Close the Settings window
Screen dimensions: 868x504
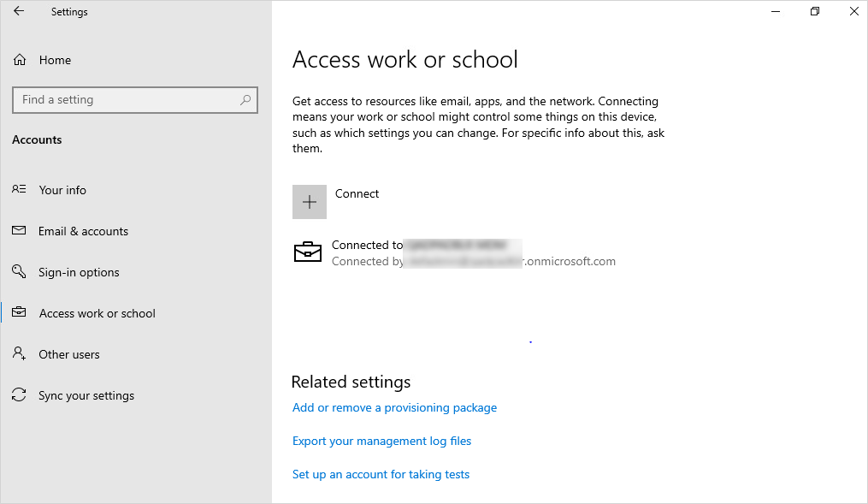coord(853,12)
